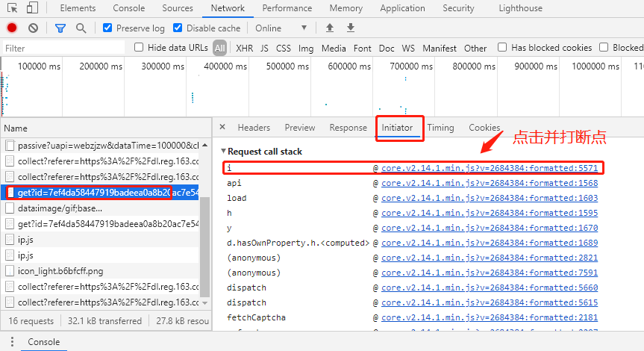The height and width of the screenshot is (351, 644).
Task: Open the load call stack link formatted:1603
Action: (x=490, y=198)
